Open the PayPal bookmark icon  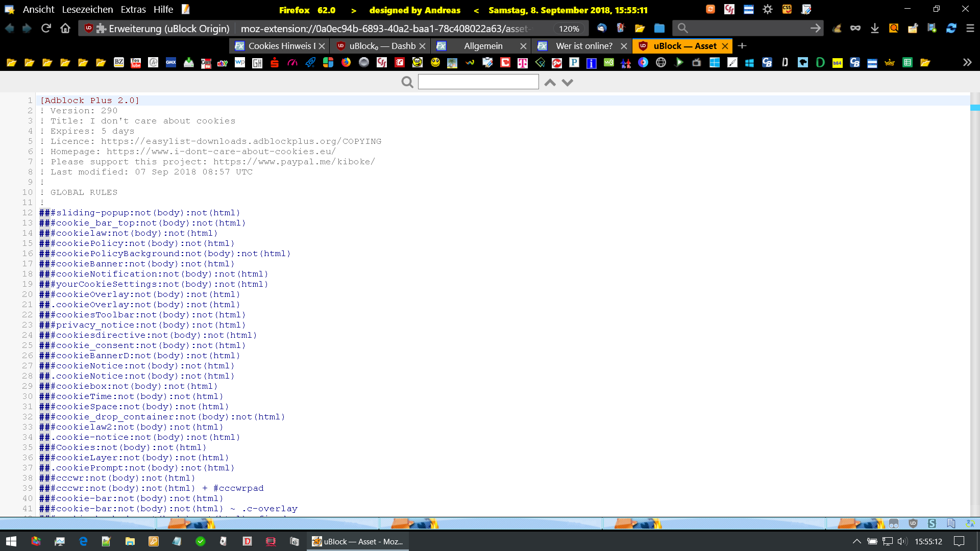point(574,63)
